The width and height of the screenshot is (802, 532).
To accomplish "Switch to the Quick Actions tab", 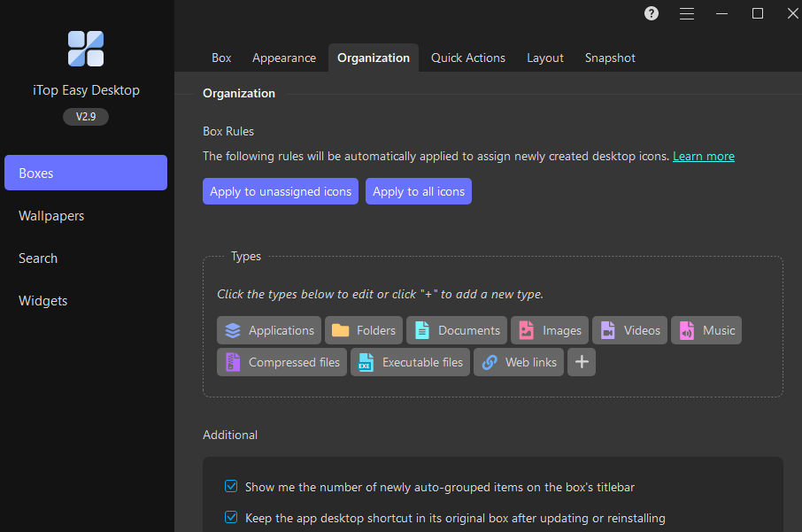I will [467, 58].
